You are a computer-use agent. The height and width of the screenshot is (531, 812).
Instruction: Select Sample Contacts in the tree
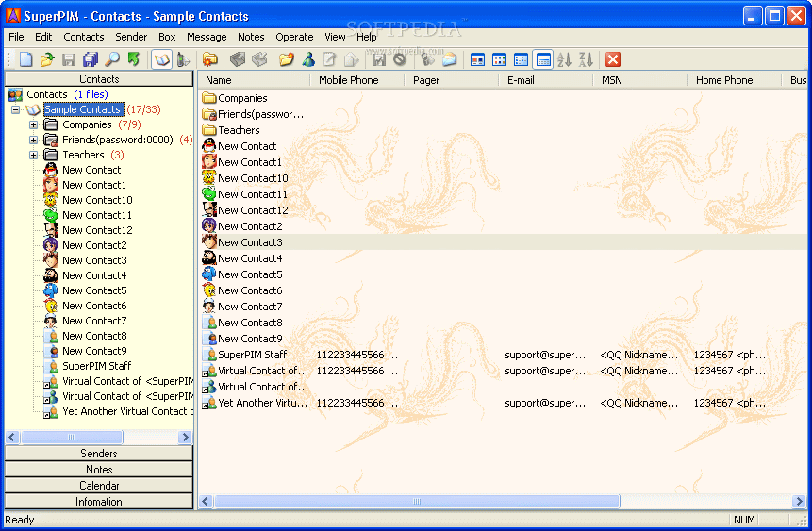click(x=83, y=109)
